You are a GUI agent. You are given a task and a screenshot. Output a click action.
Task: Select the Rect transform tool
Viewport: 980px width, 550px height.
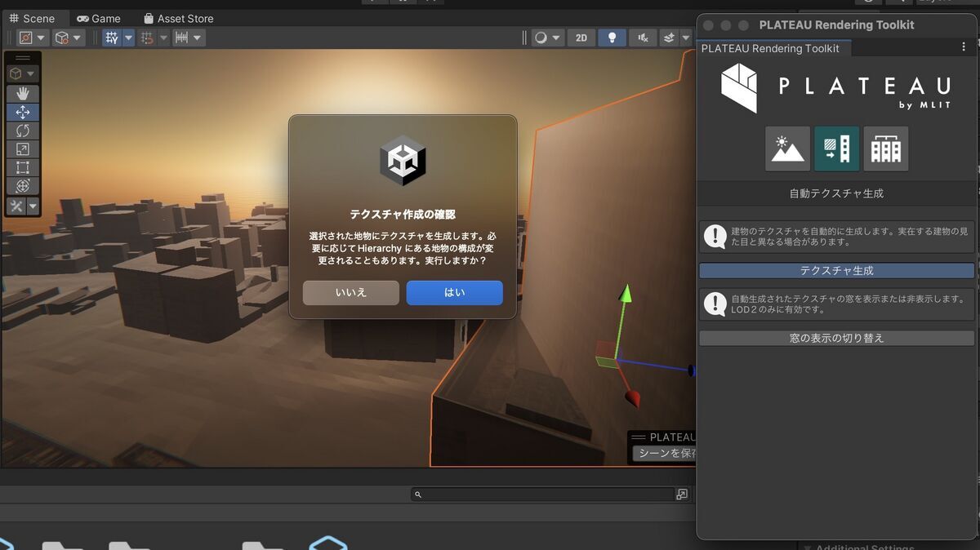tap(23, 168)
